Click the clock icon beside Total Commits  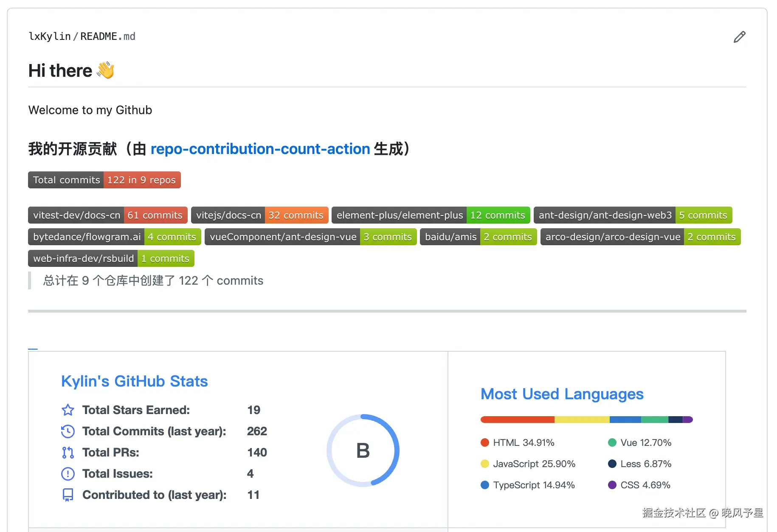point(68,431)
